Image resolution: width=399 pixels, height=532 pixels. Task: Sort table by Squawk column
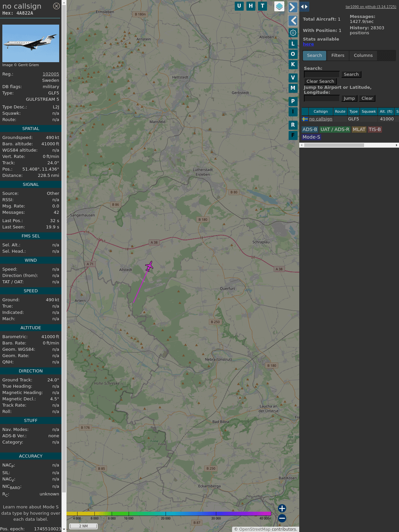click(369, 112)
